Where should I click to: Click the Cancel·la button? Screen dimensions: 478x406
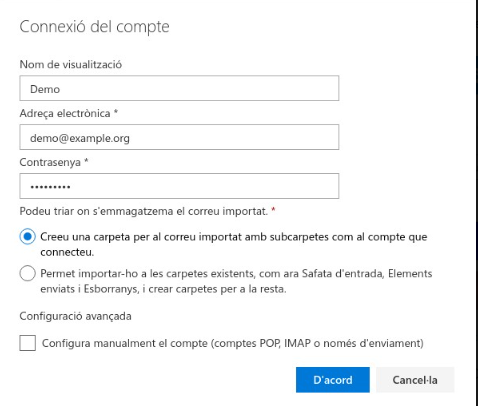415,380
